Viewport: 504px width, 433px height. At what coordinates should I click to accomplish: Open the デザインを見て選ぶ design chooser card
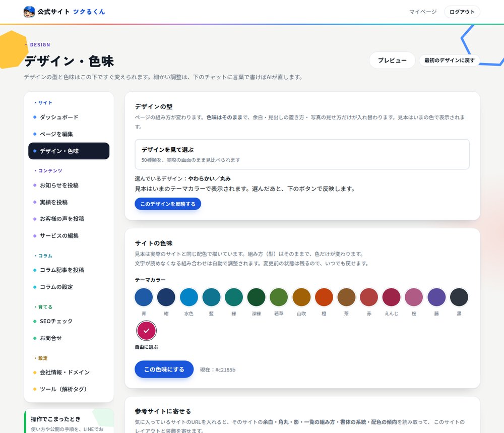pos(302,154)
